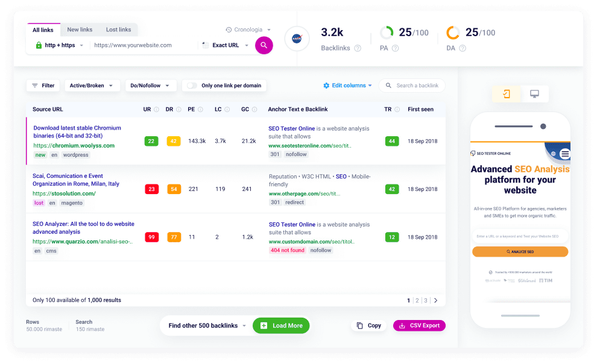Open the Filter panel via the filter icon

[34, 85]
